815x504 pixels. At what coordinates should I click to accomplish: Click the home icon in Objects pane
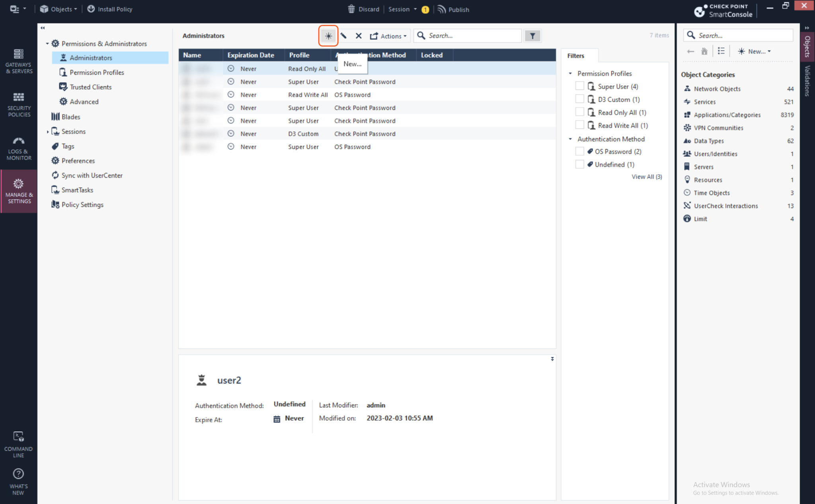tap(704, 51)
